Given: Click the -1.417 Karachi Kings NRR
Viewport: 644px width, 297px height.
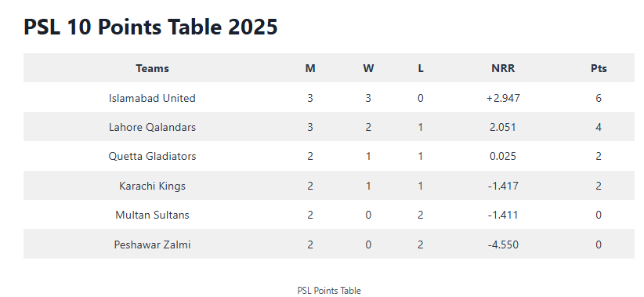Looking at the screenshot, I should [503, 186].
